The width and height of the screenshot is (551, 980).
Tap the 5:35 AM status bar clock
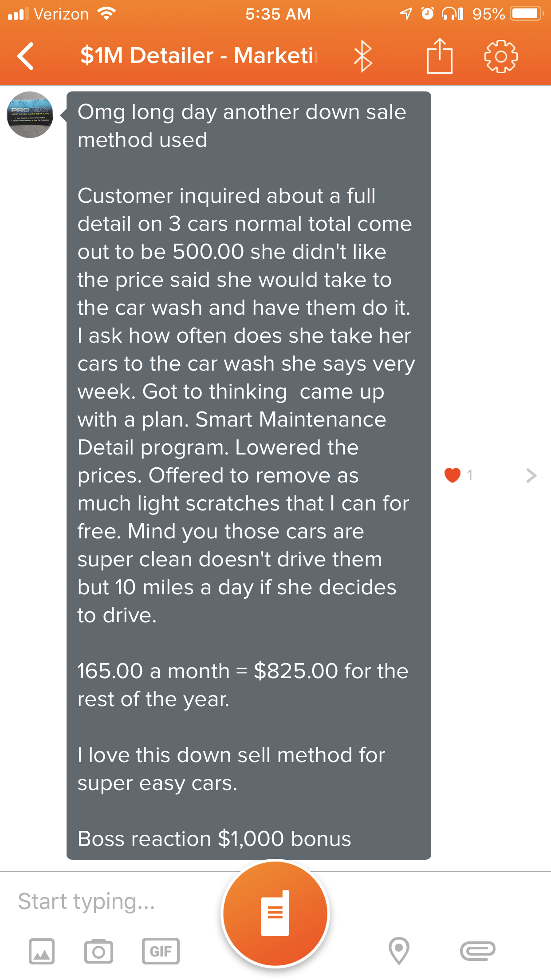[278, 14]
